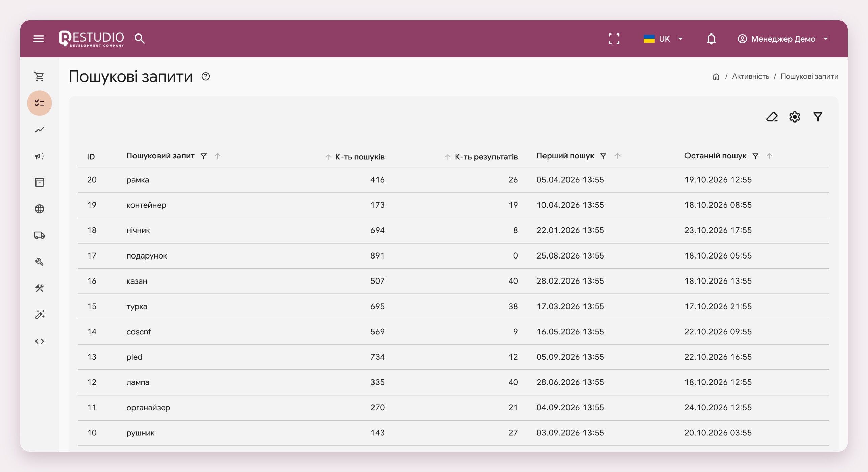This screenshot has height=472, width=868.
Task: Select the рушник query cell
Action: tap(140, 433)
